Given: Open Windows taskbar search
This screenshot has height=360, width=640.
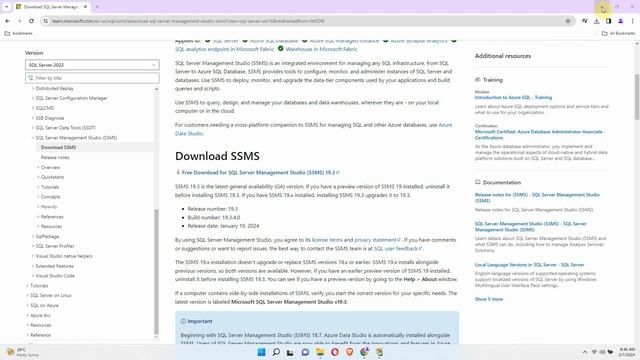Looking at the screenshot, I should [276, 352].
